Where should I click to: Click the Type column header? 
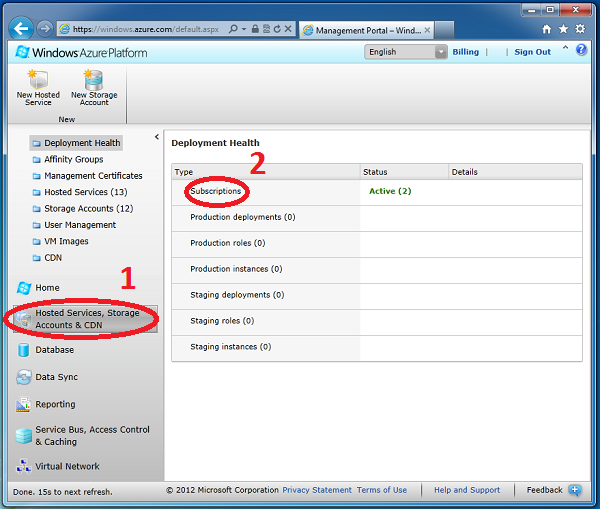tap(266, 172)
